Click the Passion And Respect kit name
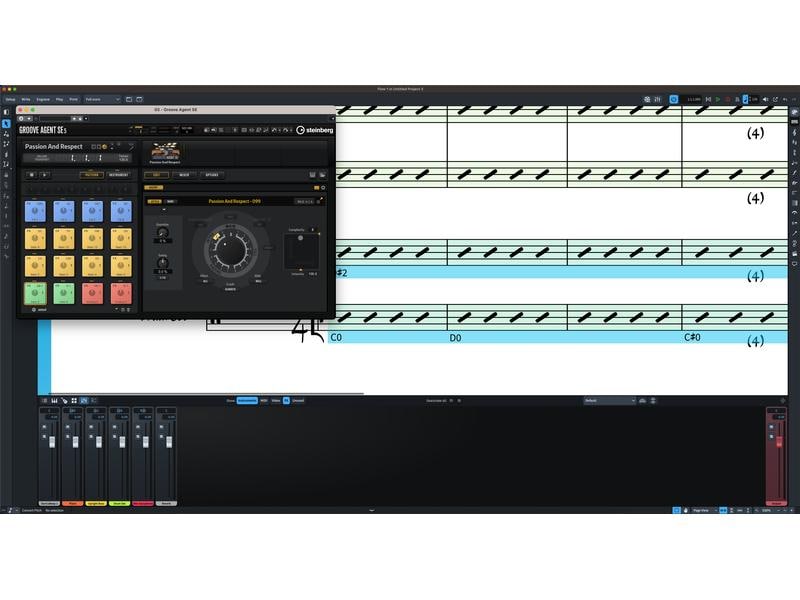Screen dimensions: 800x600 pos(54,146)
